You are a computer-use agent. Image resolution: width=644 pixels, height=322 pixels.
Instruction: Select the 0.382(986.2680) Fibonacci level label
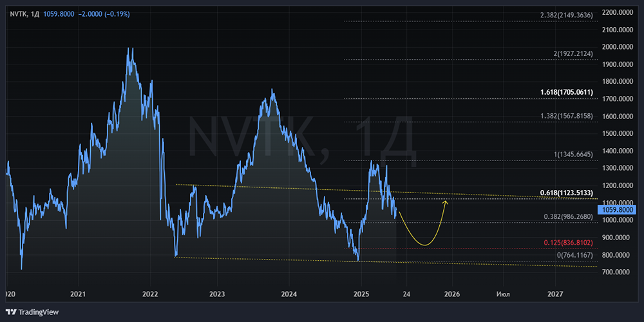569,217
